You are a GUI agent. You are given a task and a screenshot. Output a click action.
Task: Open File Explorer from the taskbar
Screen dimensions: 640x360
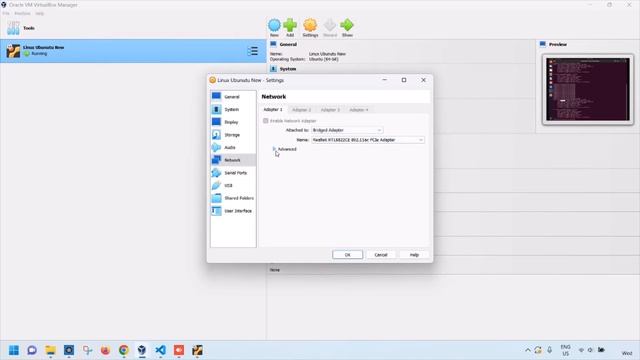coord(51,350)
